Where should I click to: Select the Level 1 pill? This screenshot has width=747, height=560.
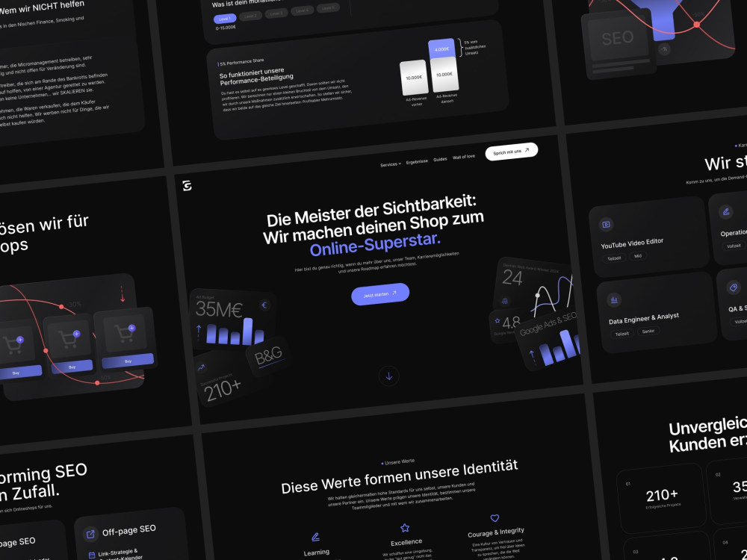225,19
